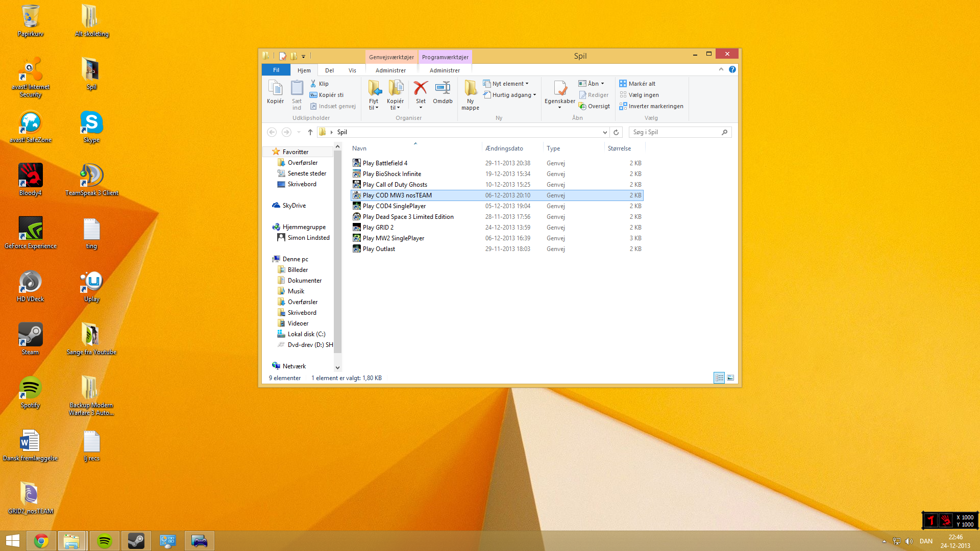Select the Play Outlast shortcut

coord(497,249)
